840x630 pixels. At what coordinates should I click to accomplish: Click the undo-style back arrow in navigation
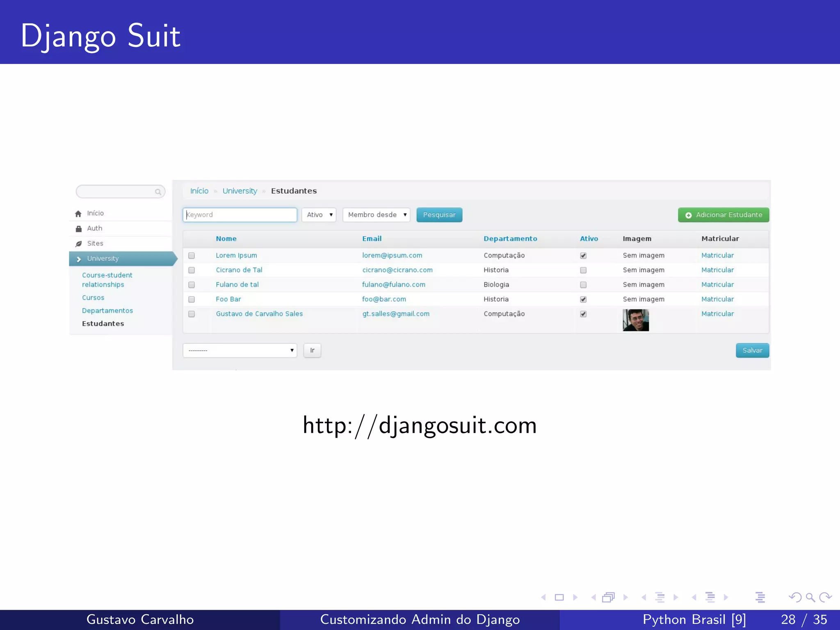coord(795,597)
